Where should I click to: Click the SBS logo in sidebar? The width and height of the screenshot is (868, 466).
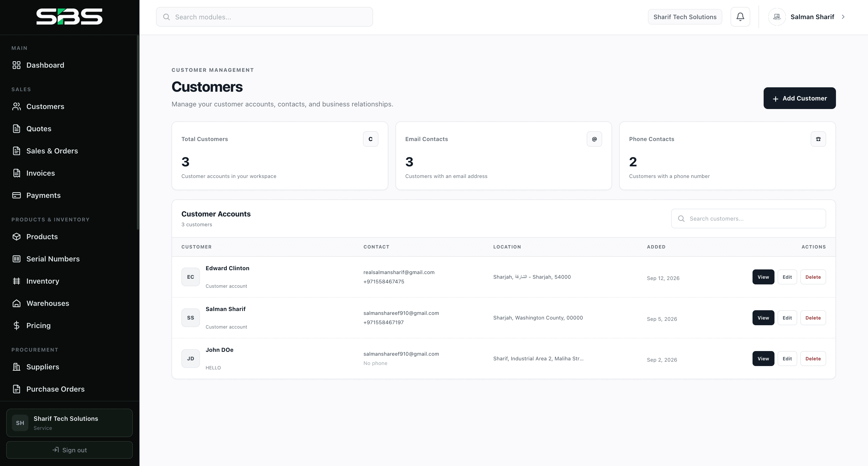(x=69, y=17)
